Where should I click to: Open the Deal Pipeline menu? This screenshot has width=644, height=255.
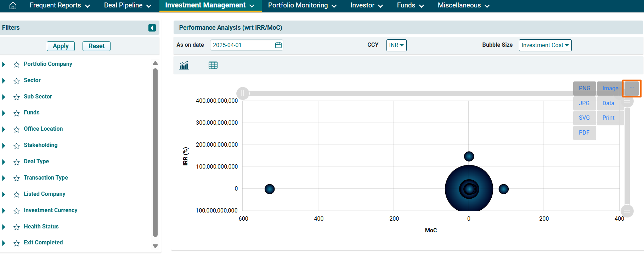click(127, 5)
